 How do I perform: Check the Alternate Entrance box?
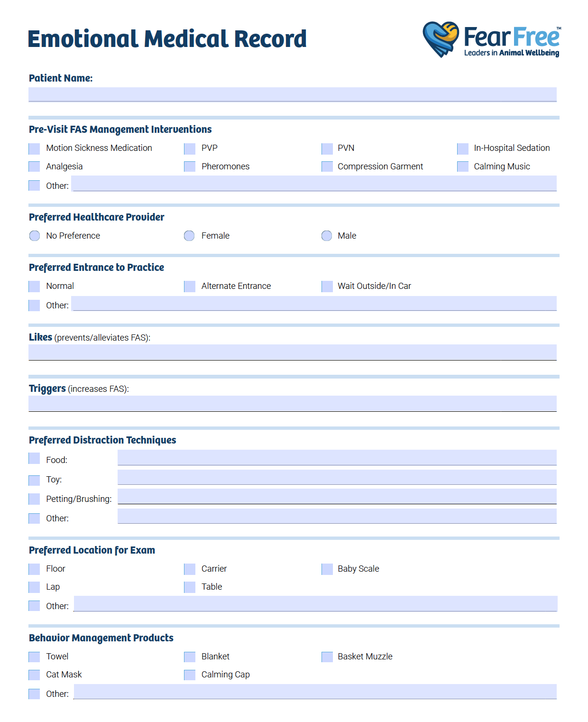190,287
